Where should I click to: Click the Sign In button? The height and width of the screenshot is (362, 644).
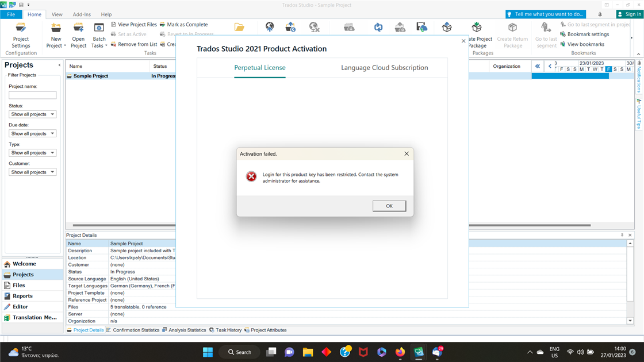629,14
